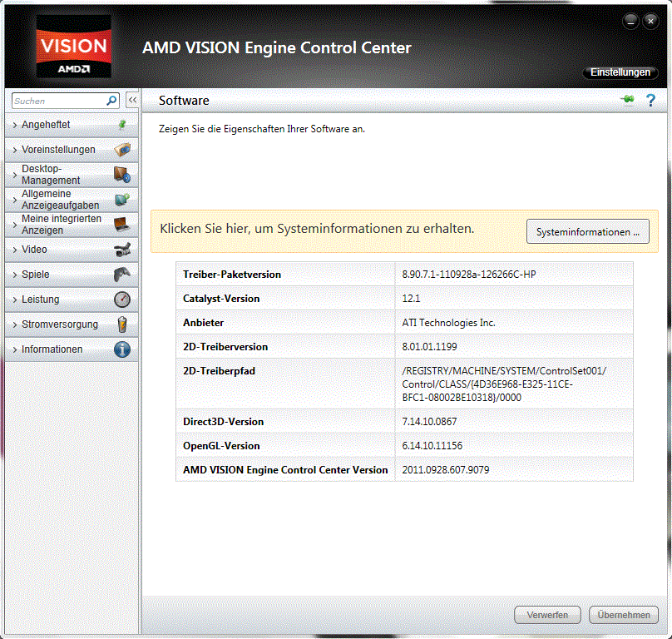Expand the Leistung category
This screenshot has height=639, width=672.
click(72, 300)
